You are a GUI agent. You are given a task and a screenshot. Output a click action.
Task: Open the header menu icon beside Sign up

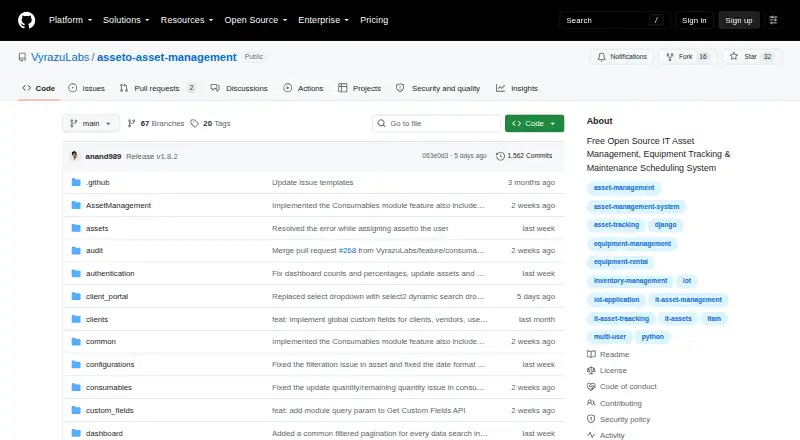pyautogui.click(x=773, y=20)
